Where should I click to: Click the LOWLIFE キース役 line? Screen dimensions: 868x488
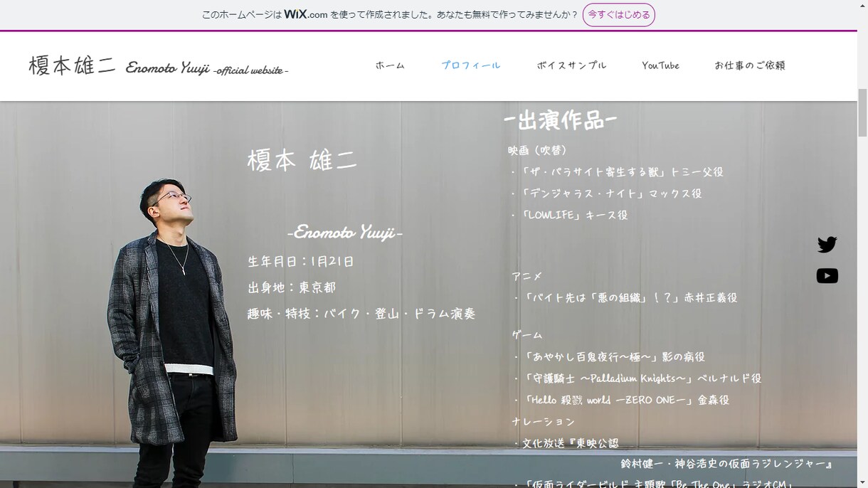(x=569, y=215)
